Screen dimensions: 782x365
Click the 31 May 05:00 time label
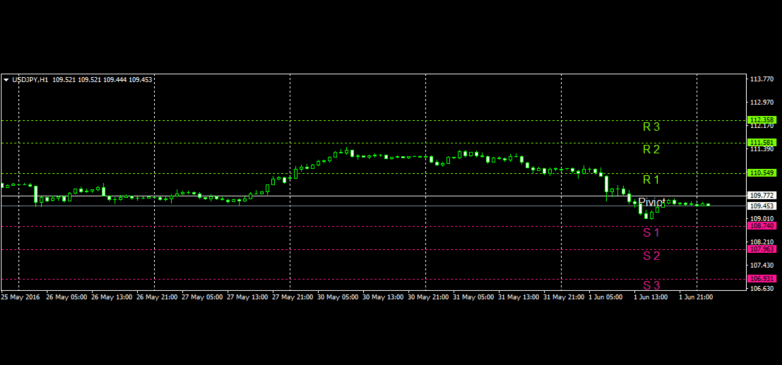pyautogui.click(x=473, y=297)
